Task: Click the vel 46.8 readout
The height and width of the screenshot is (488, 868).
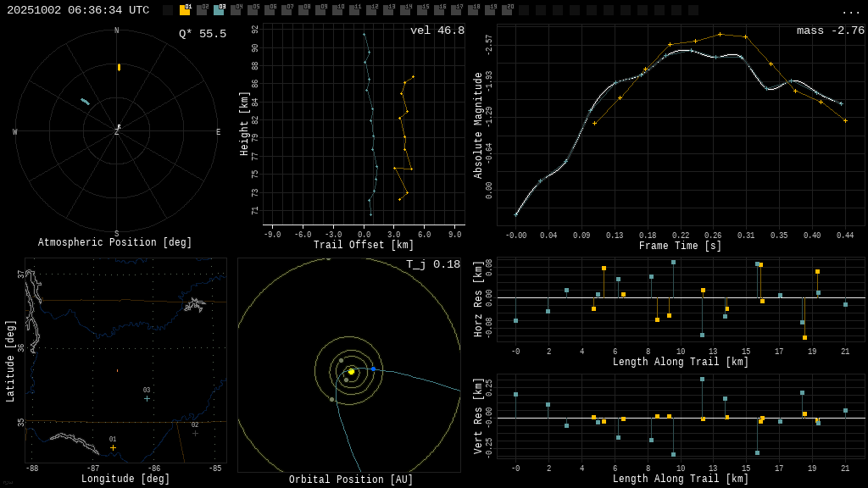Action: tap(437, 30)
